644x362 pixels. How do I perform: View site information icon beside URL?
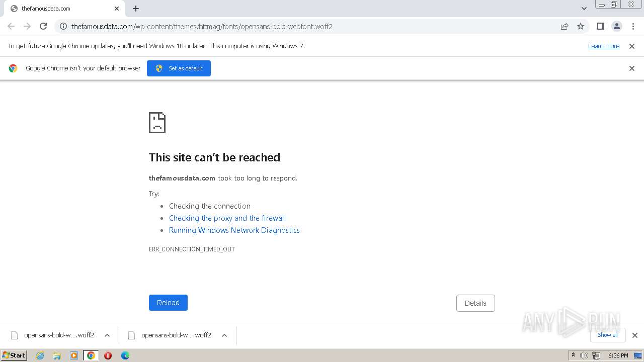(63, 26)
